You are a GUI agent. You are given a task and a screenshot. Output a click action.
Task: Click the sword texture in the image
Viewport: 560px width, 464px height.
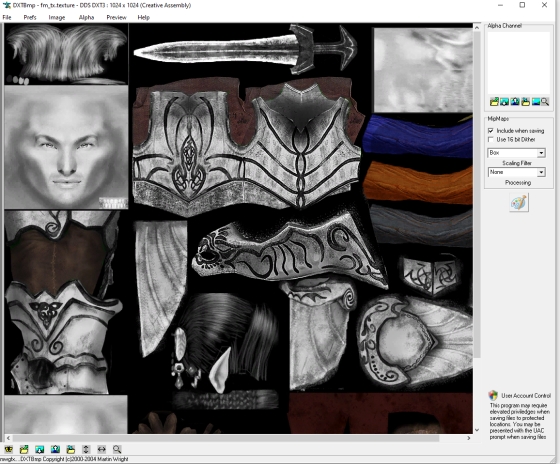(245, 49)
